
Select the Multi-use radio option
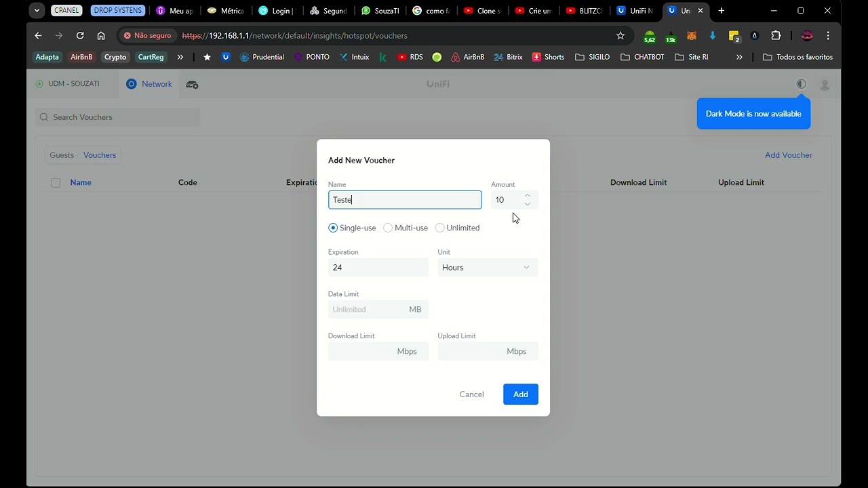point(388,228)
